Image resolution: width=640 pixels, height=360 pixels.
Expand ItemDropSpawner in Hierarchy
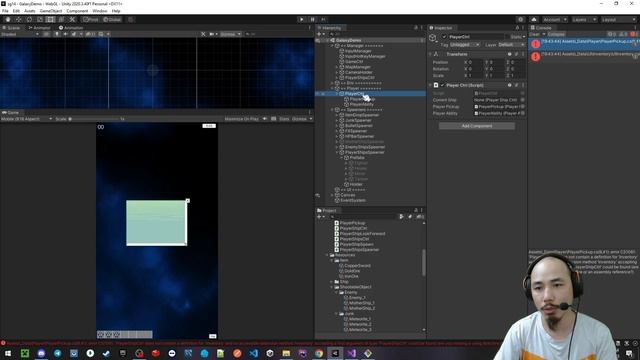tap(337, 115)
